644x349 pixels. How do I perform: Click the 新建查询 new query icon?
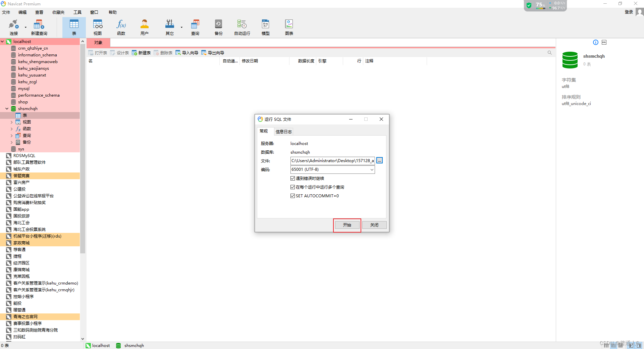[x=39, y=27]
